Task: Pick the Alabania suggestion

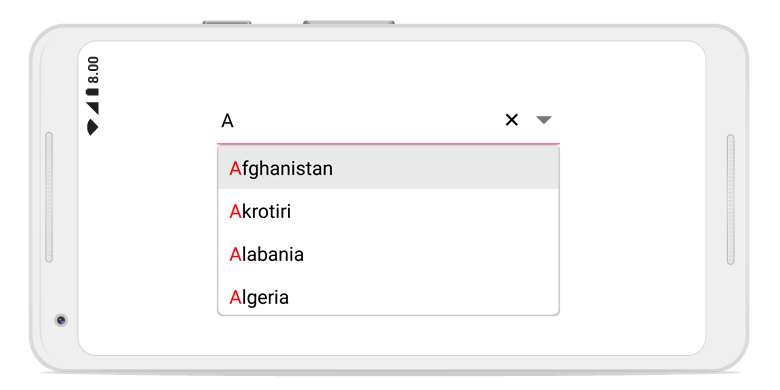Action: pos(389,254)
